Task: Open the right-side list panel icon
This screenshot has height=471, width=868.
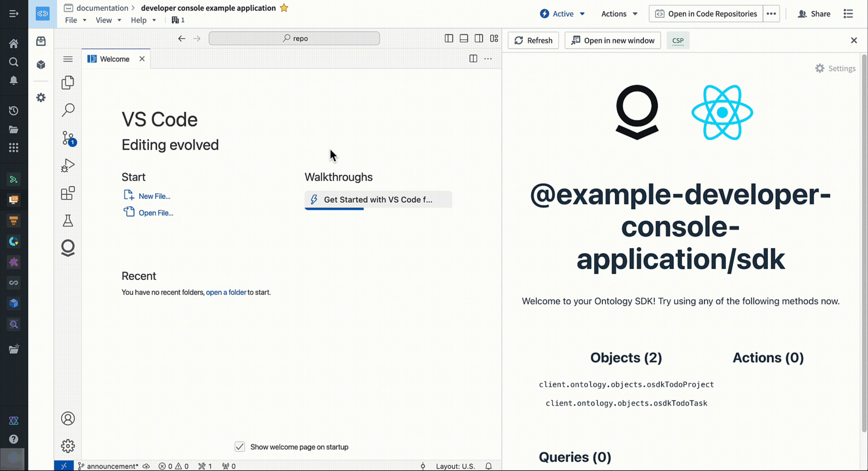Action: [848, 14]
